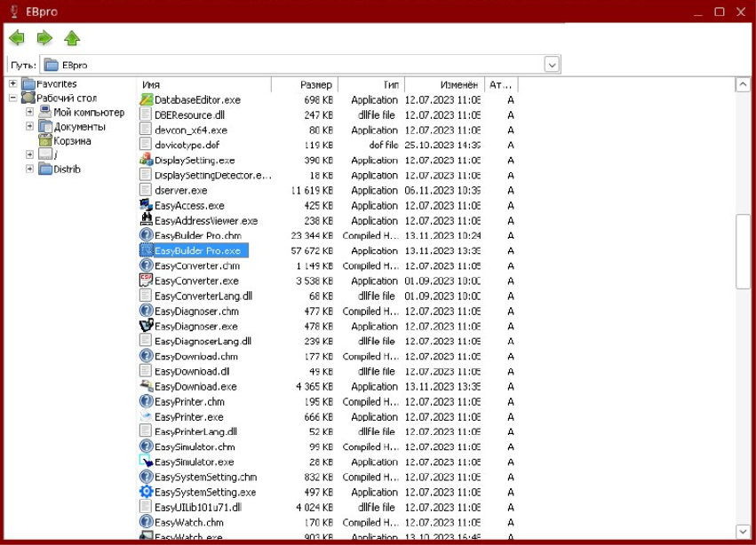Select file dserver.exe
Image resolution: width=756 pixels, height=545 pixels.
181,190
